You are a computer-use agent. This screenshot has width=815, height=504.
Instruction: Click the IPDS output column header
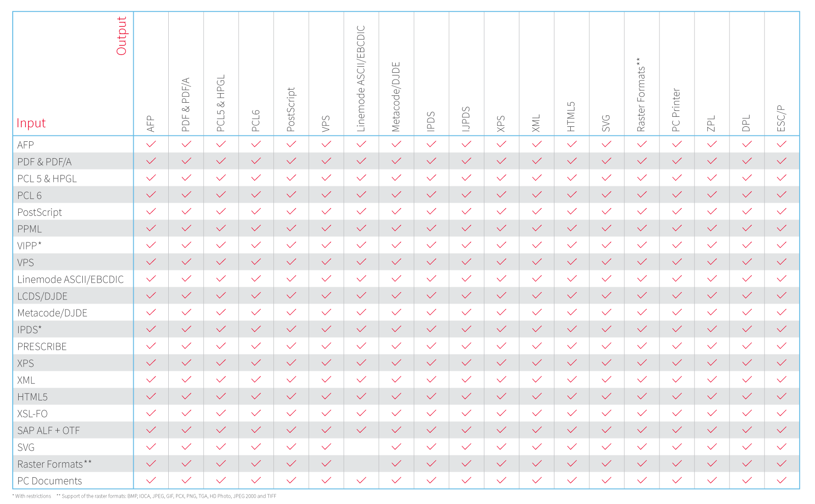[431, 122]
